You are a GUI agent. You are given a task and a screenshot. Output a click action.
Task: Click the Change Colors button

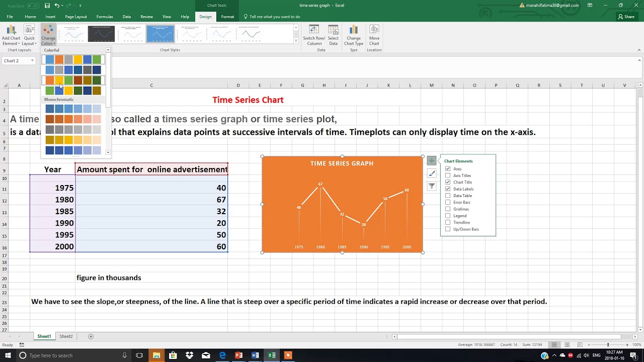coord(48,35)
